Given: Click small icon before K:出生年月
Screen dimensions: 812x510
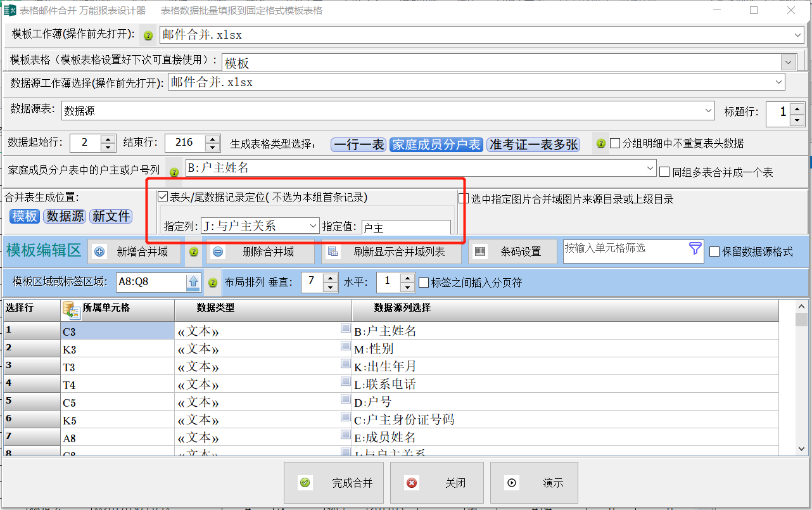Looking at the screenshot, I should point(345,364).
